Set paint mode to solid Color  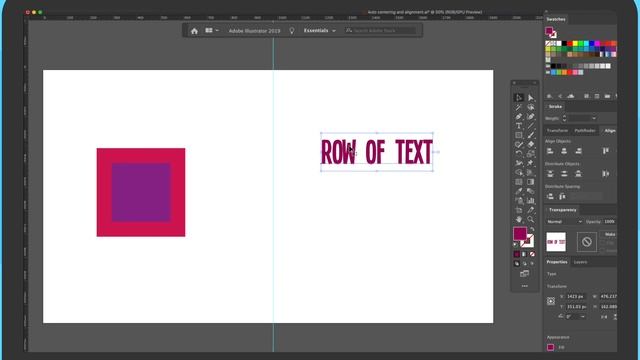click(517, 254)
